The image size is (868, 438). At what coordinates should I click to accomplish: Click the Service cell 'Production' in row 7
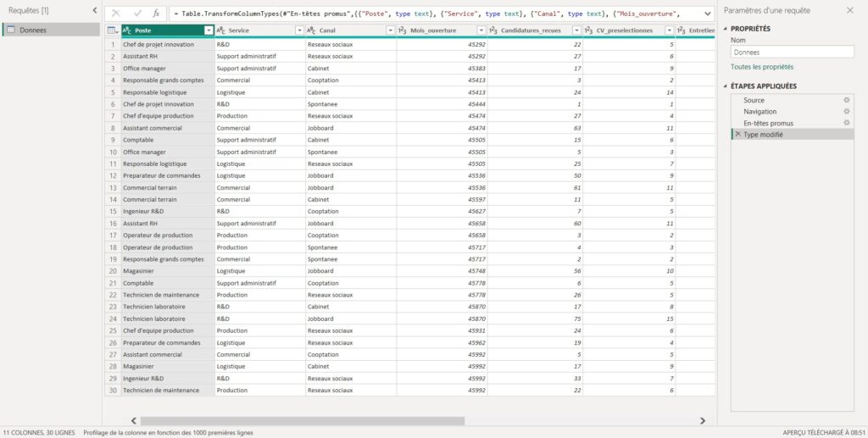[x=260, y=116]
